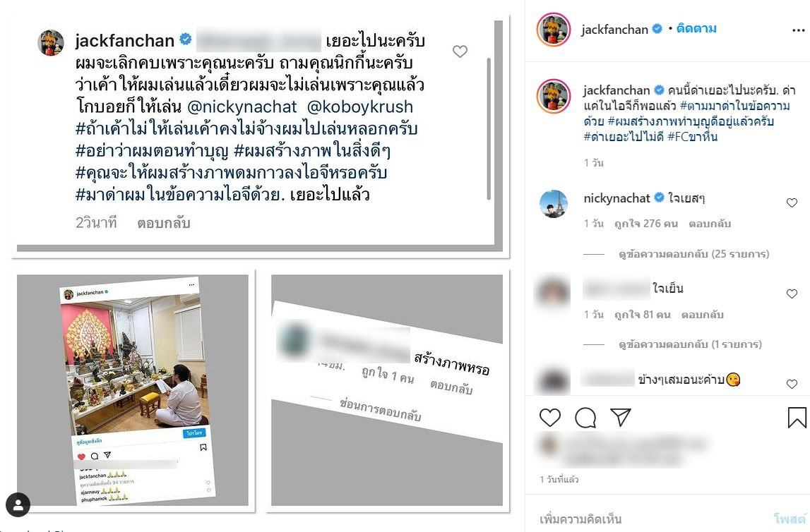Open jackfanchan profile picture in header
This screenshot has height=532, width=810.
pyautogui.click(x=553, y=30)
